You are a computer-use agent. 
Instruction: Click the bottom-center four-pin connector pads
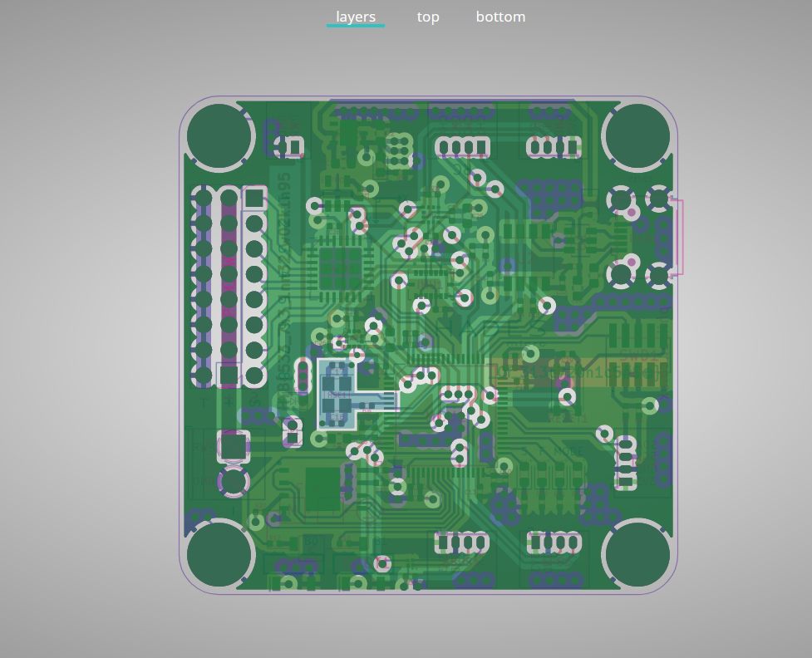point(462,543)
